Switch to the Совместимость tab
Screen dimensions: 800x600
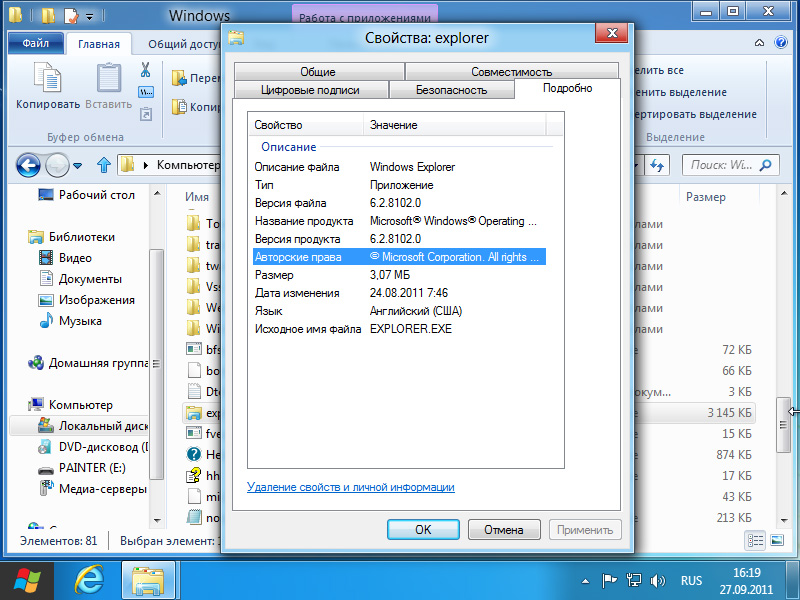pos(512,72)
